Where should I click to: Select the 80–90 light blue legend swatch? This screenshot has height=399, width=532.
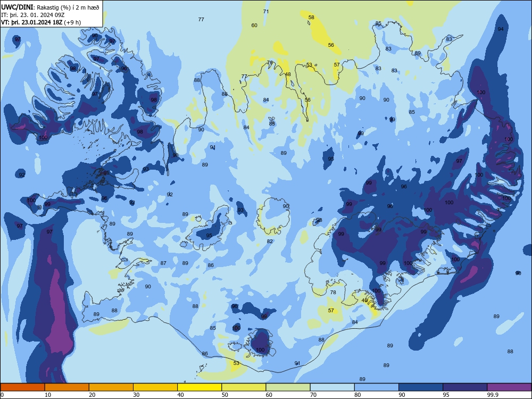(x=377, y=387)
